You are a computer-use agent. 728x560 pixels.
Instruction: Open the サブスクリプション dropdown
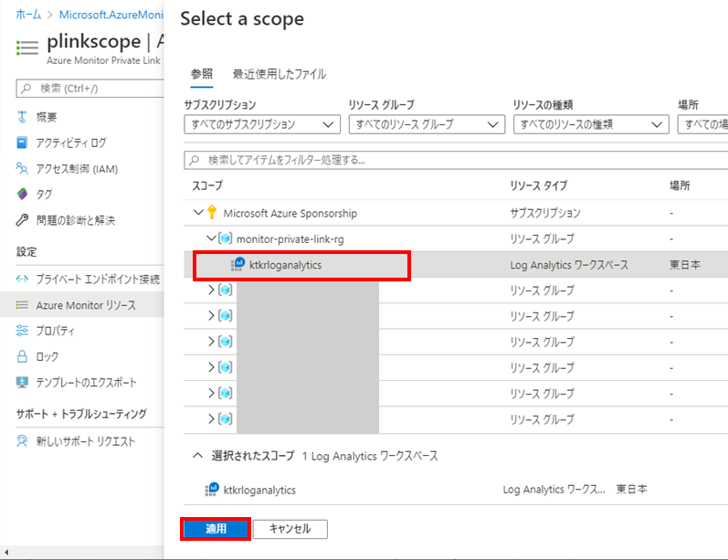[262, 124]
